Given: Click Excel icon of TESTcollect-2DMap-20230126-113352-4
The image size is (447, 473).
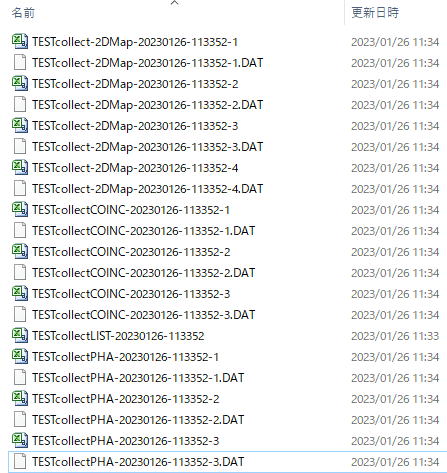Looking at the screenshot, I should point(20,168).
